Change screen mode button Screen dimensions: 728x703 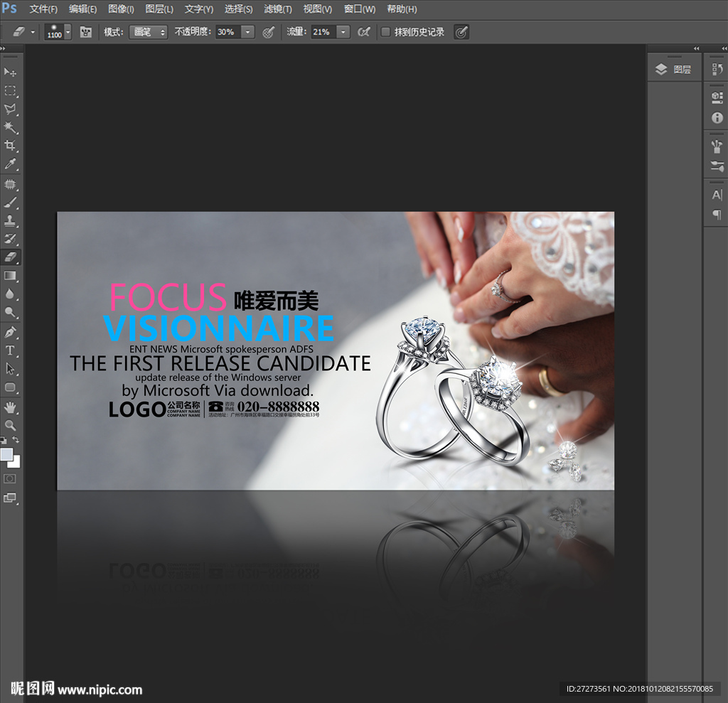[10, 498]
